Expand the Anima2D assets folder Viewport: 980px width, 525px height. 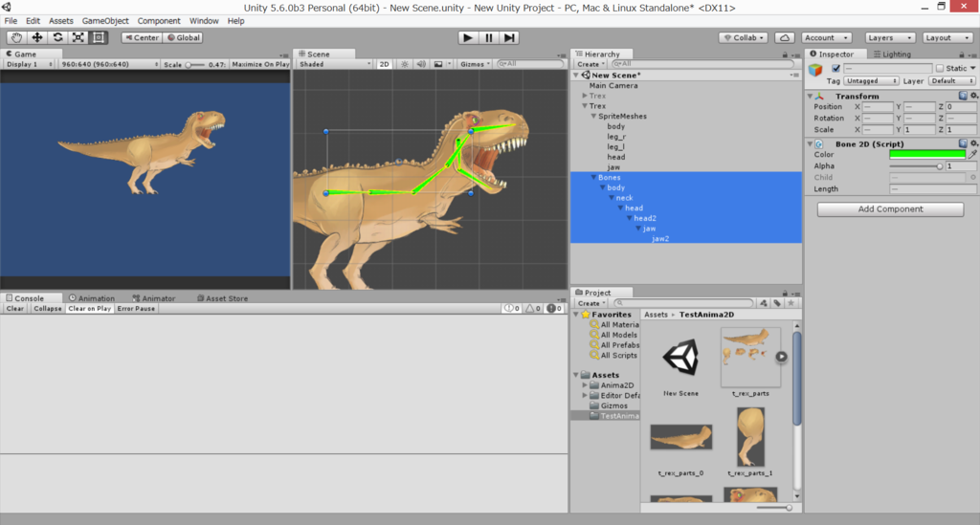pos(585,385)
